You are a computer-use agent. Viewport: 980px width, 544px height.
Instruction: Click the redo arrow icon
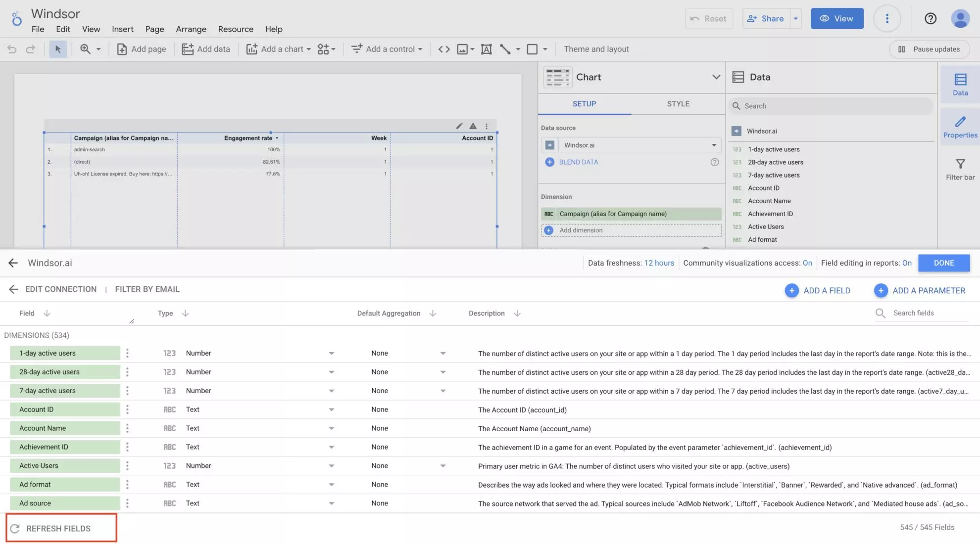point(31,49)
